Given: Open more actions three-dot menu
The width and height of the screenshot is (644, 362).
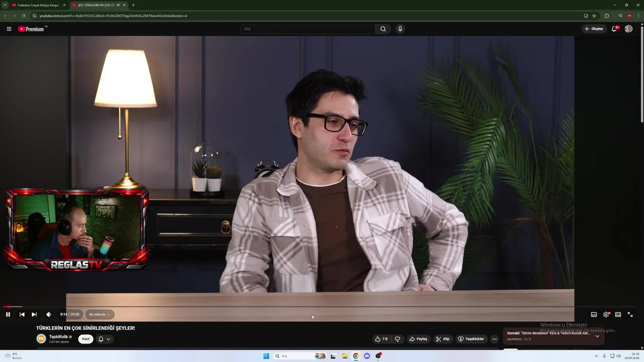Looking at the screenshot, I should (495, 339).
